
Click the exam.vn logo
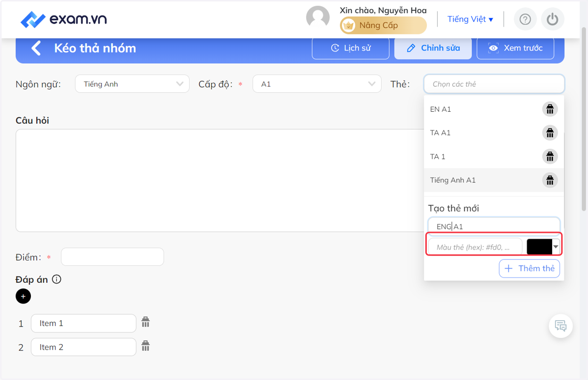[64, 19]
